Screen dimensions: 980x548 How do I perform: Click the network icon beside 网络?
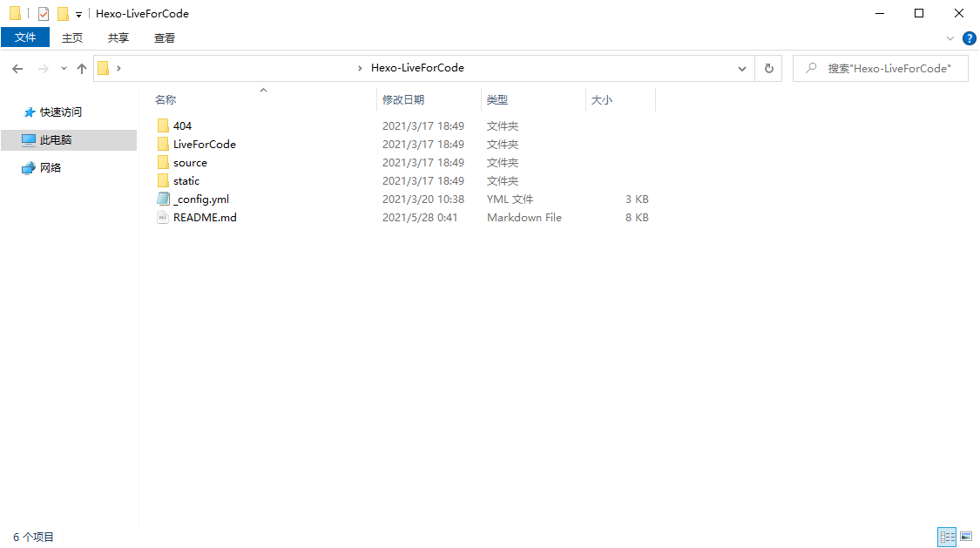(x=29, y=168)
